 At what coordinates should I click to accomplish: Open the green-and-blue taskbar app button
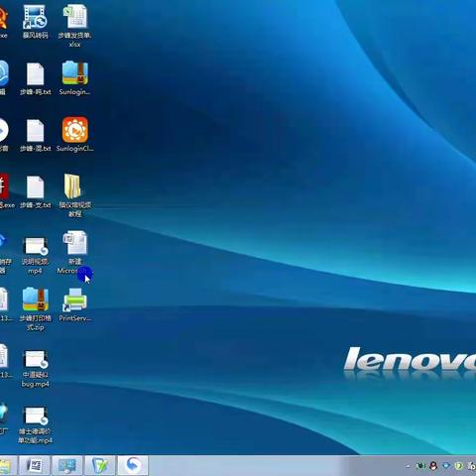pyautogui.click(x=100, y=465)
